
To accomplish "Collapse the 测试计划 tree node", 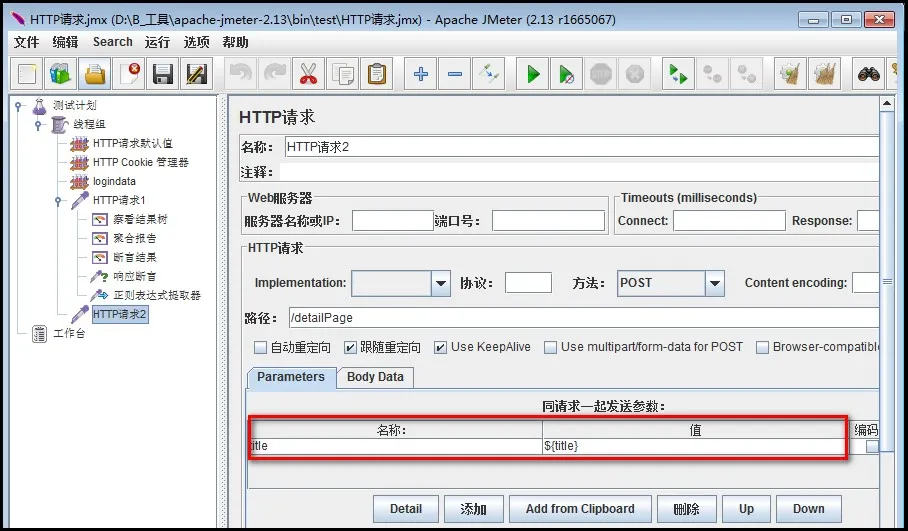I will [x=19, y=105].
